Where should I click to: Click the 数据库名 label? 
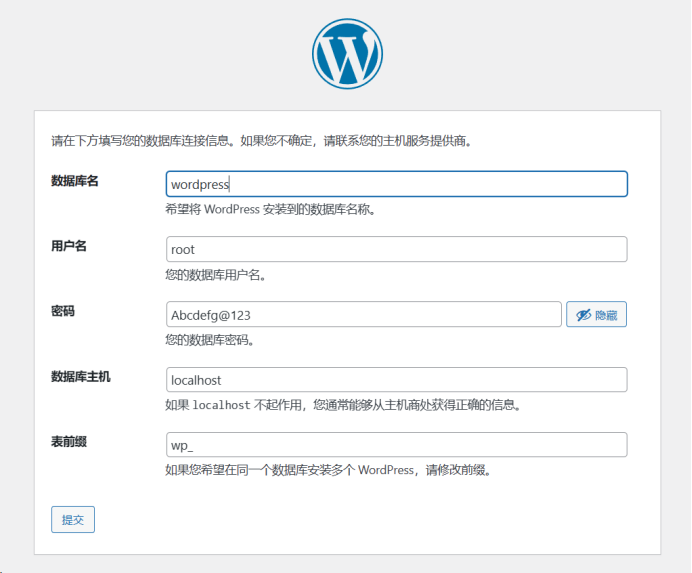point(75,181)
